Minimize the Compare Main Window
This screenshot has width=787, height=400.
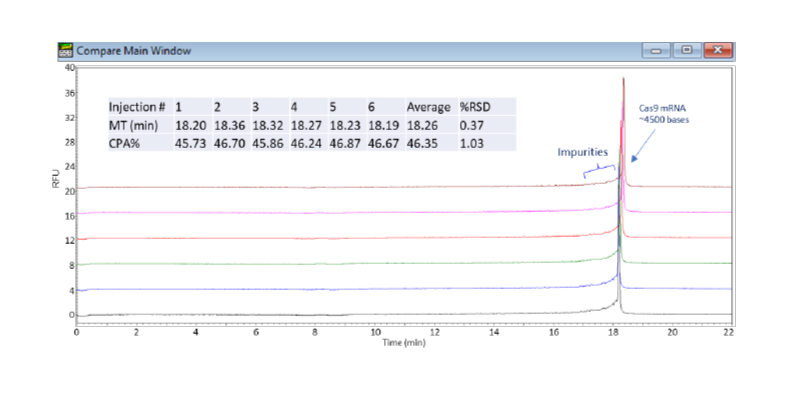[x=658, y=51]
